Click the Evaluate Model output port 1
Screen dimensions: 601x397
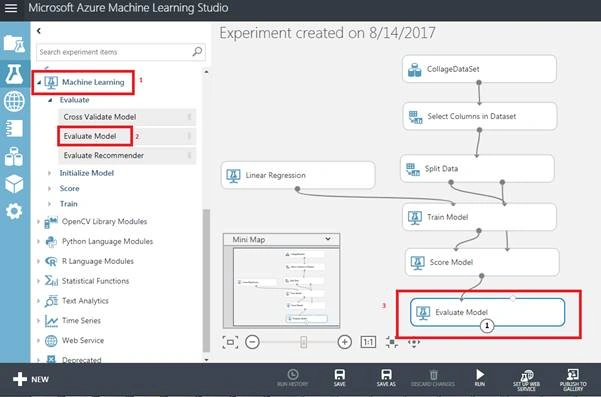tap(487, 326)
